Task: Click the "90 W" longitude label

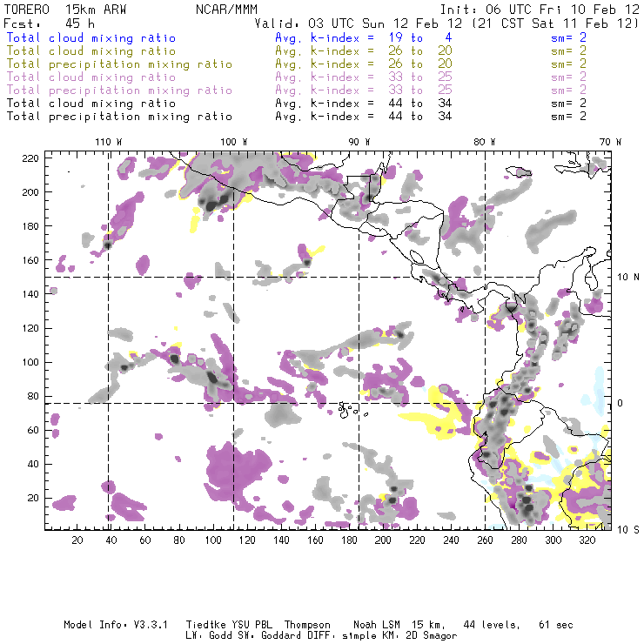Action: click(x=359, y=142)
